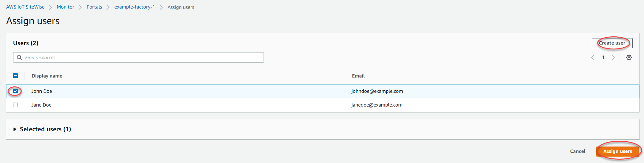Image resolution: width=644 pixels, height=163 pixels.
Task: Open table preferences gear icon
Action: tap(629, 57)
